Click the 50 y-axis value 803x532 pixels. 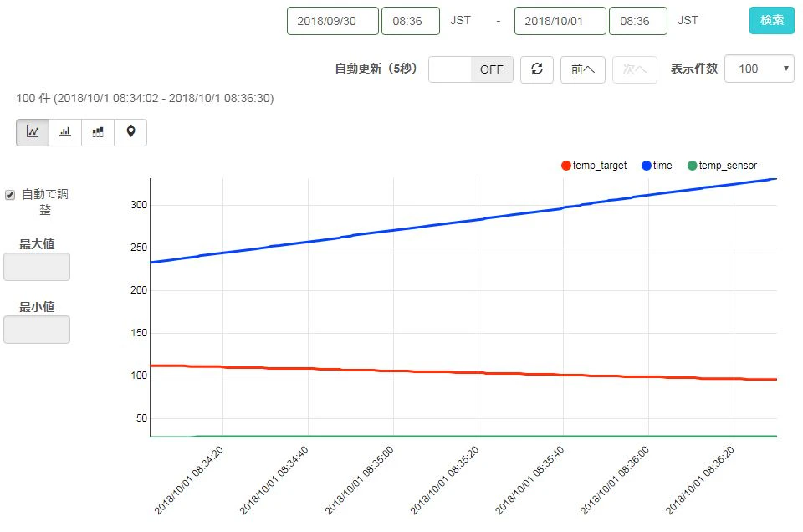click(141, 418)
